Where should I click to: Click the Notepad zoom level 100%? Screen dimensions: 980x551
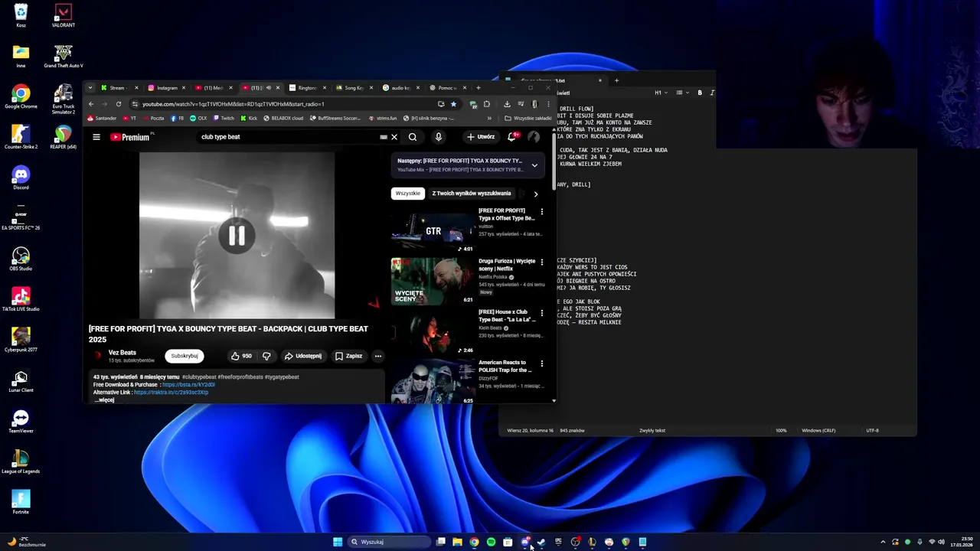coord(781,431)
